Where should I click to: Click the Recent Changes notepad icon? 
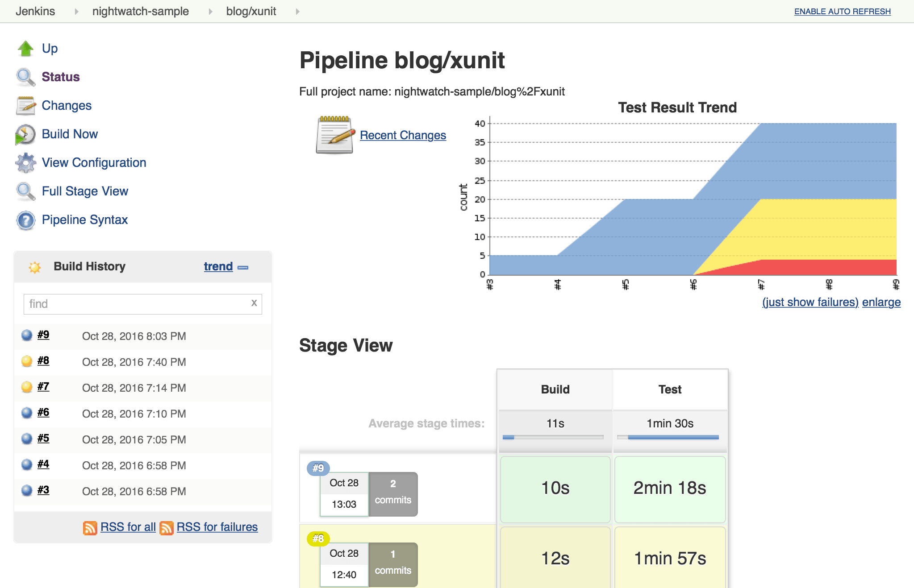(335, 135)
